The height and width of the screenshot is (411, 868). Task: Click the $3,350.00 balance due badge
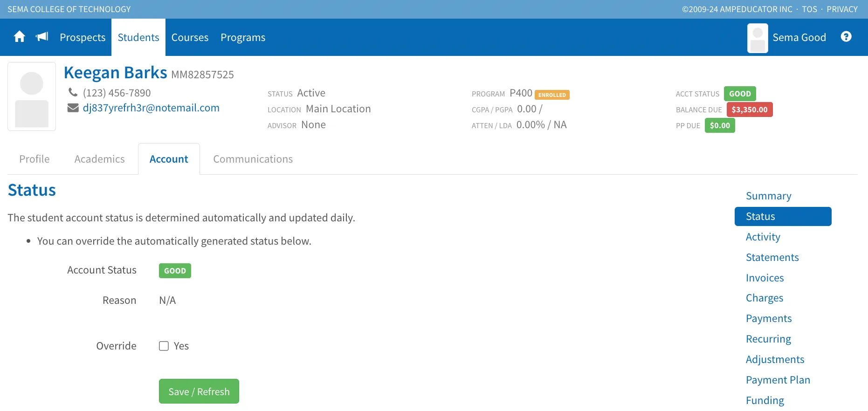point(750,110)
